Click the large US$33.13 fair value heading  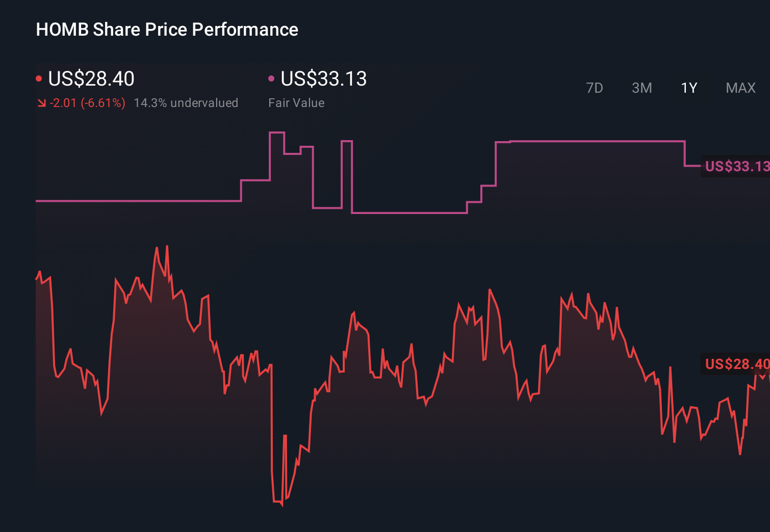pyautogui.click(x=324, y=78)
